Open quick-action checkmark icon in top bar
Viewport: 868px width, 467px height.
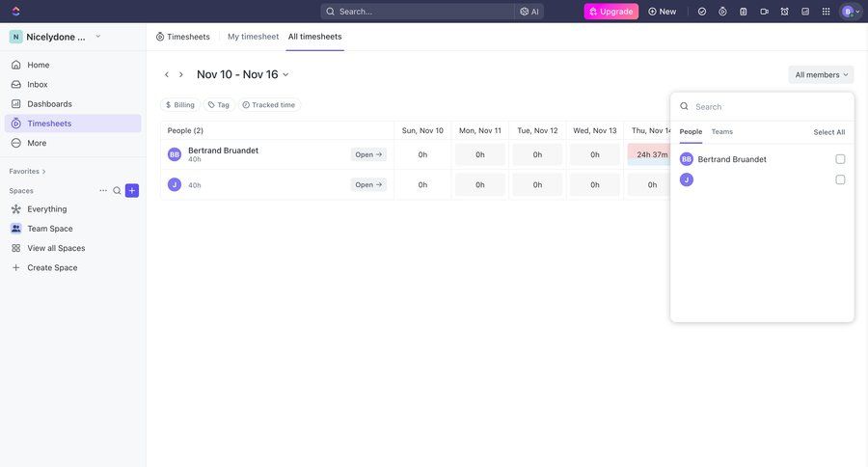point(702,12)
